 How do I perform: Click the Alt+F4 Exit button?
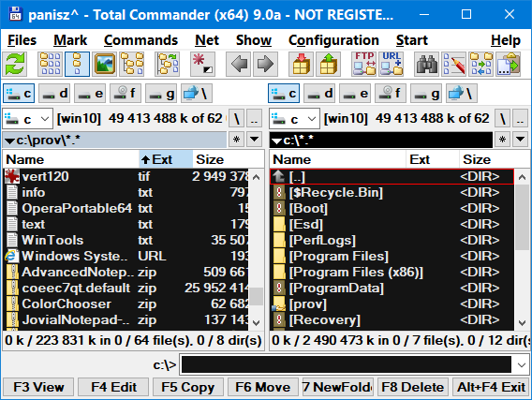491,387
